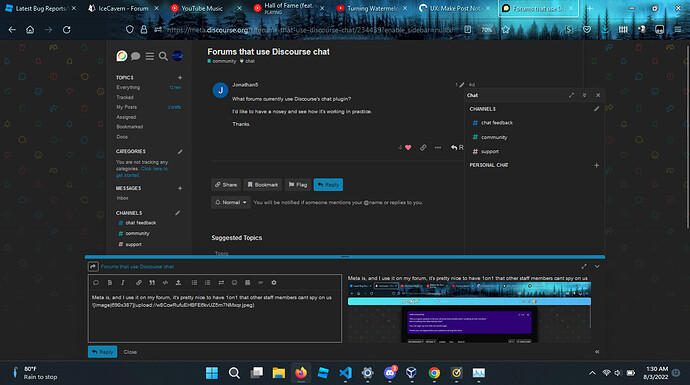Flag the topic with Flag button
Screen dimensions: 690x385
point(298,185)
